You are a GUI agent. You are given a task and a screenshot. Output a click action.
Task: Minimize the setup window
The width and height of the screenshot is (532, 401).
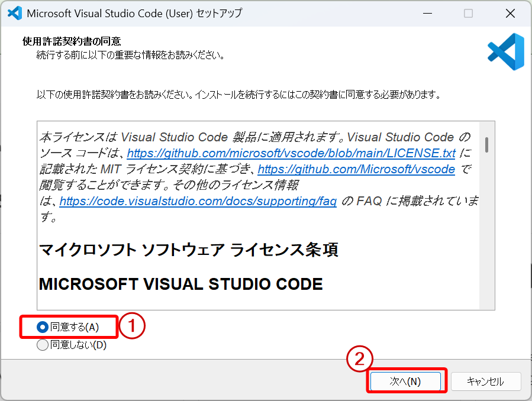[x=427, y=13]
